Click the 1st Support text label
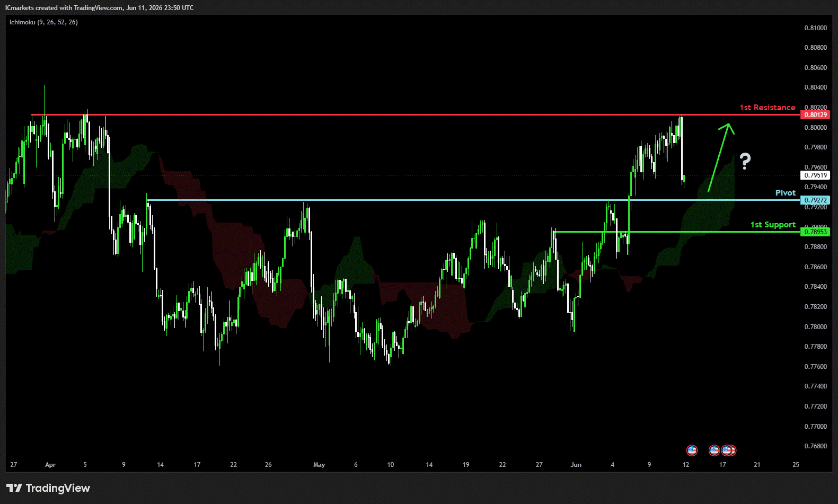Viewport: 838px width, 504px height. point(773,225)
